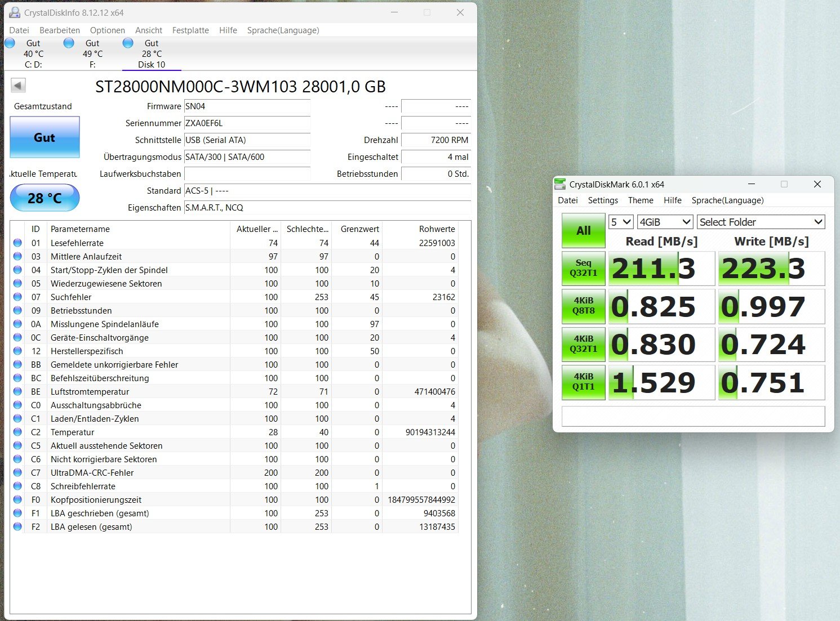
Task: Start the 4KiB Q32T1 benchmark
Action: 584,344
